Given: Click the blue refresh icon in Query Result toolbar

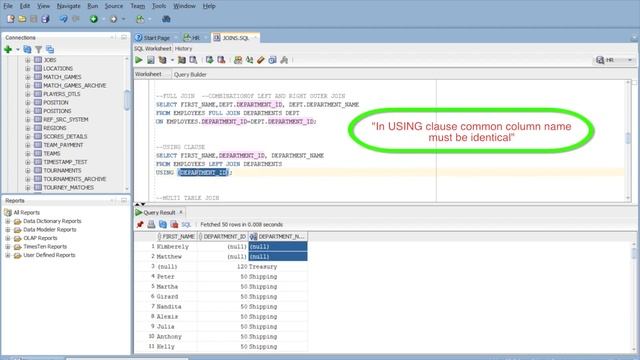Looking at the screenshot, I should coord(163,224).
